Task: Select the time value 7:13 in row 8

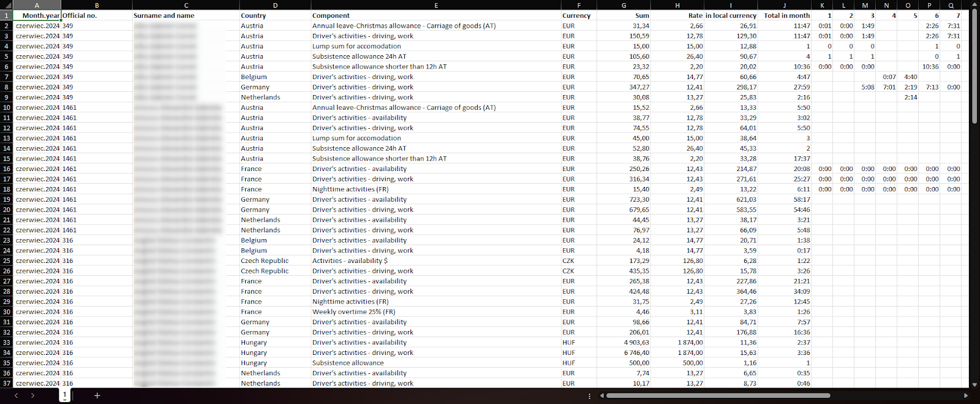Action: click(x=929, y=87)
